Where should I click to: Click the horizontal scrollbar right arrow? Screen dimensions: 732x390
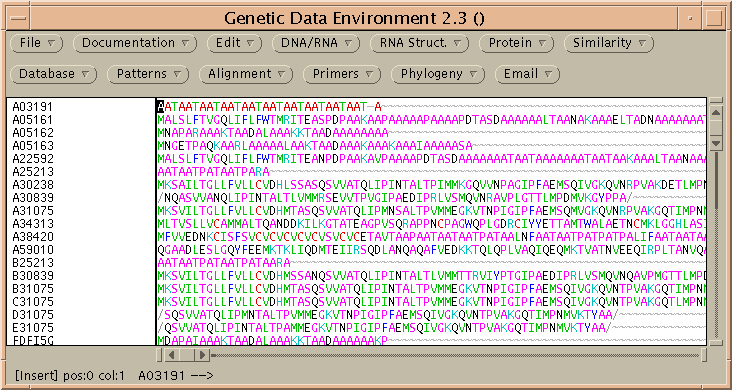[202, 355]
